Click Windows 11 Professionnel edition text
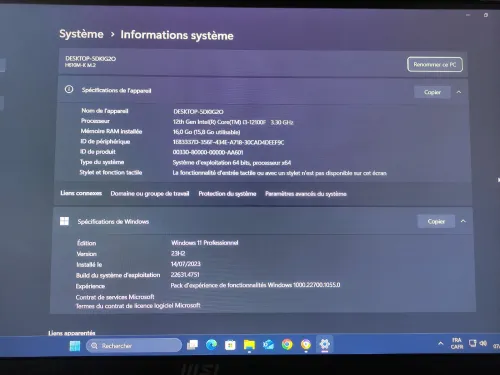500x375 pixels. (x=205, y=243)
